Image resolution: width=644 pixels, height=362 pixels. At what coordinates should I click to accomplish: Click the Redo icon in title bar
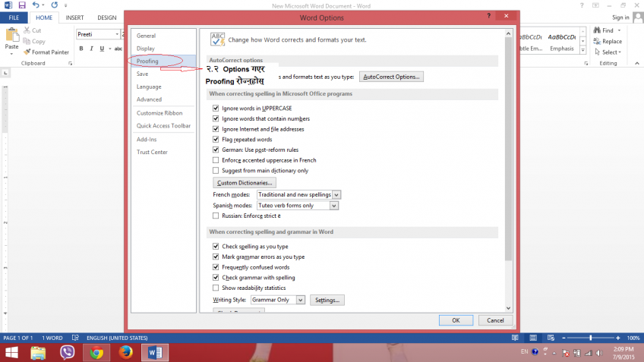pos(54,5)
